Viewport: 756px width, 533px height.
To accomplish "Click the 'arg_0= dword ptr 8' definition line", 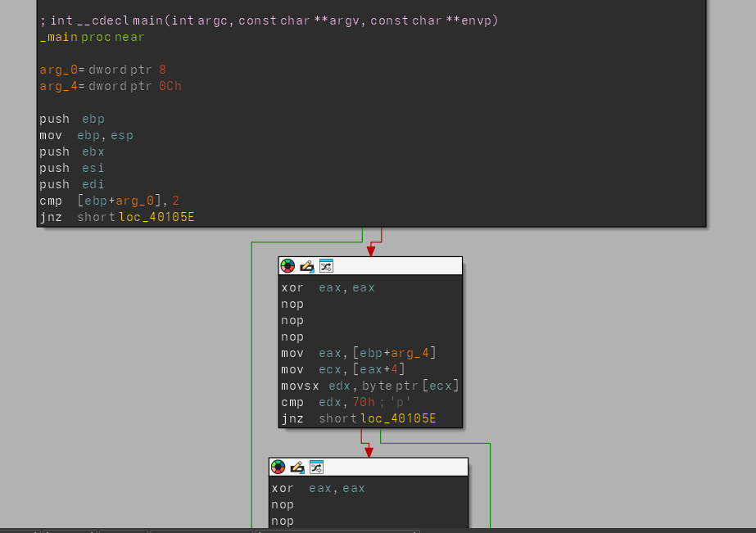I will (102, 70).
